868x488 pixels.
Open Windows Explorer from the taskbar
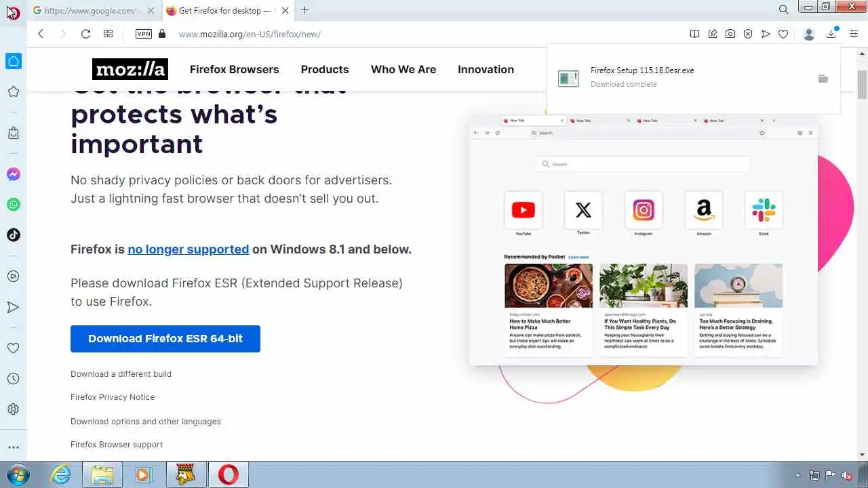[102, 474]
